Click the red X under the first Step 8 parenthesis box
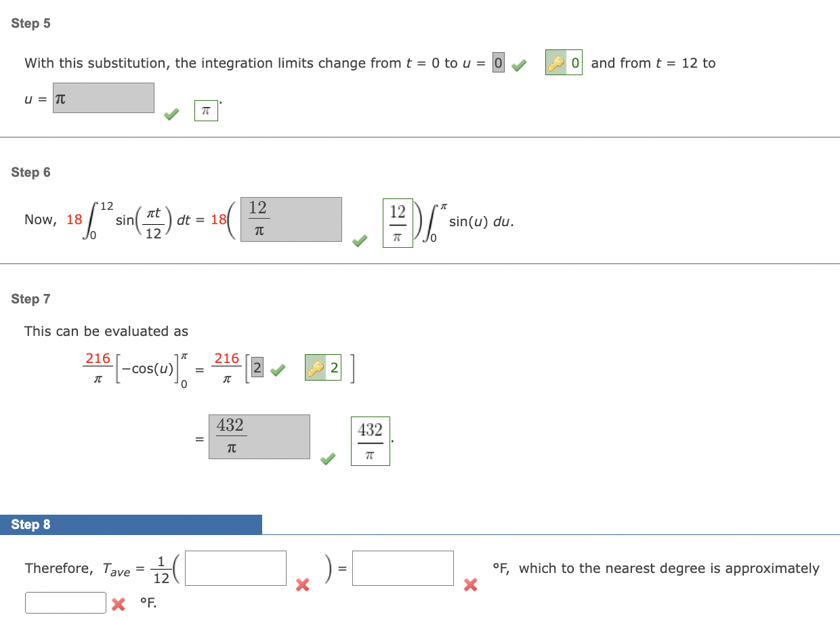Screen dimensions: 840x619 coord(302,586)
